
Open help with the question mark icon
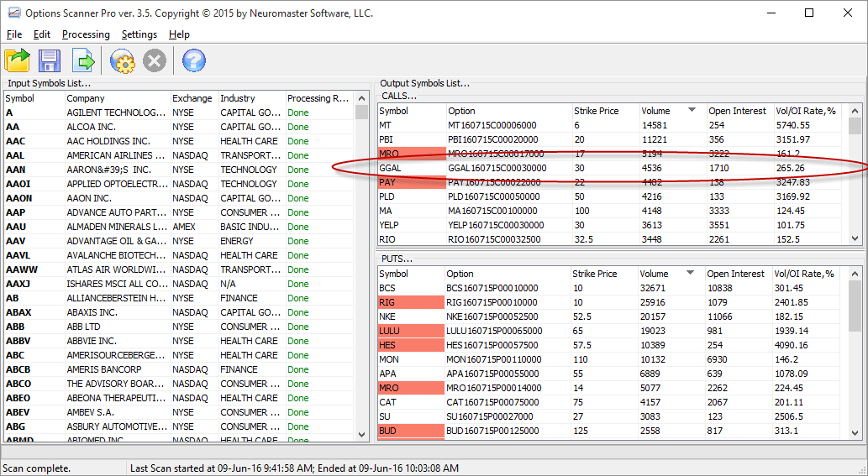tap(194, 60)
